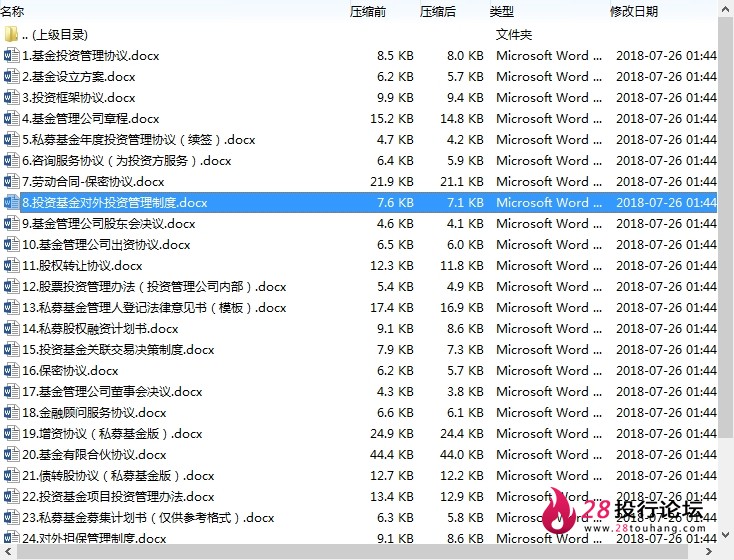Select file name 2.基金设立方案.docx
This screenshot has width=734, height=560.
pos(79,76)
